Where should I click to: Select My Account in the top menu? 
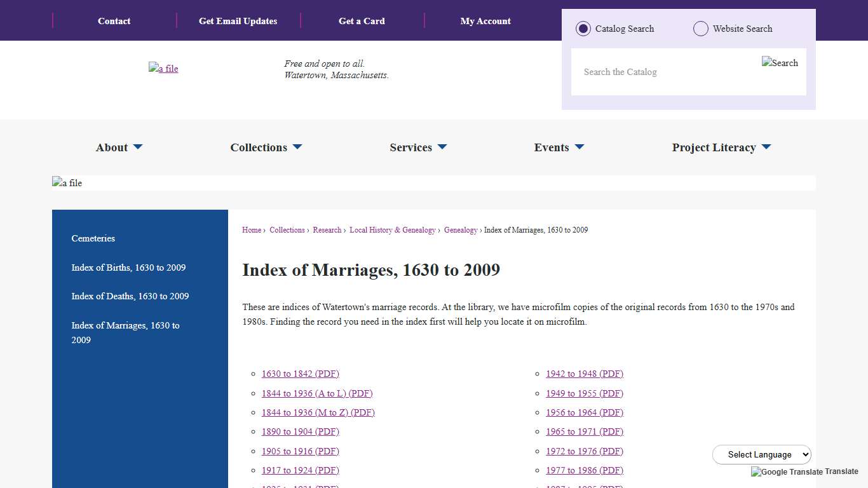pos(485,20)
